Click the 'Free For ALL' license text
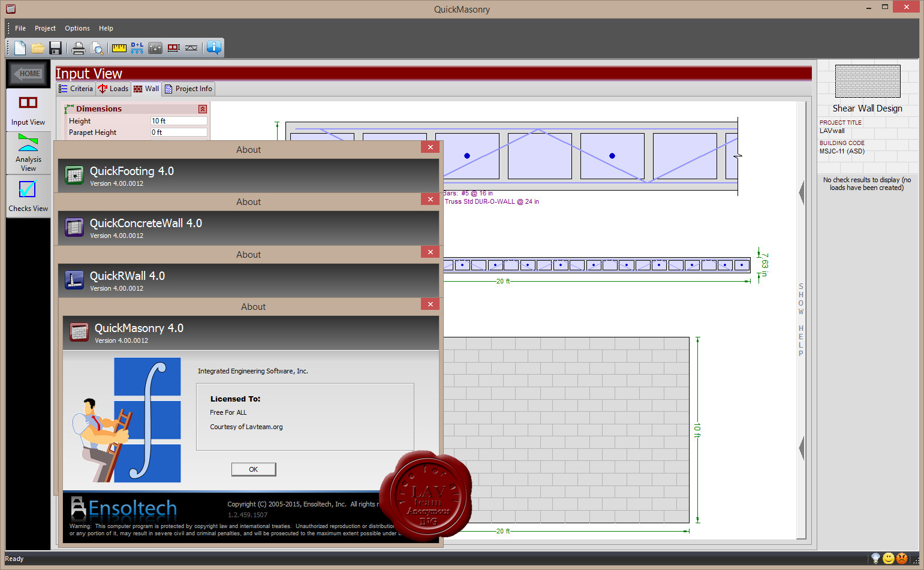Viewport: 924px width, 570px height. click(x=228, y=412)
